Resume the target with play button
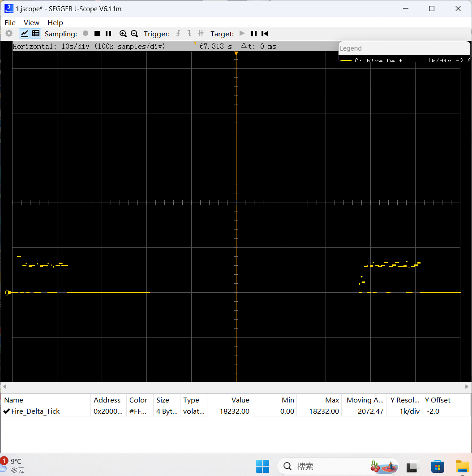This screenshot has height=476, width=472. click(x=242, y=34)
